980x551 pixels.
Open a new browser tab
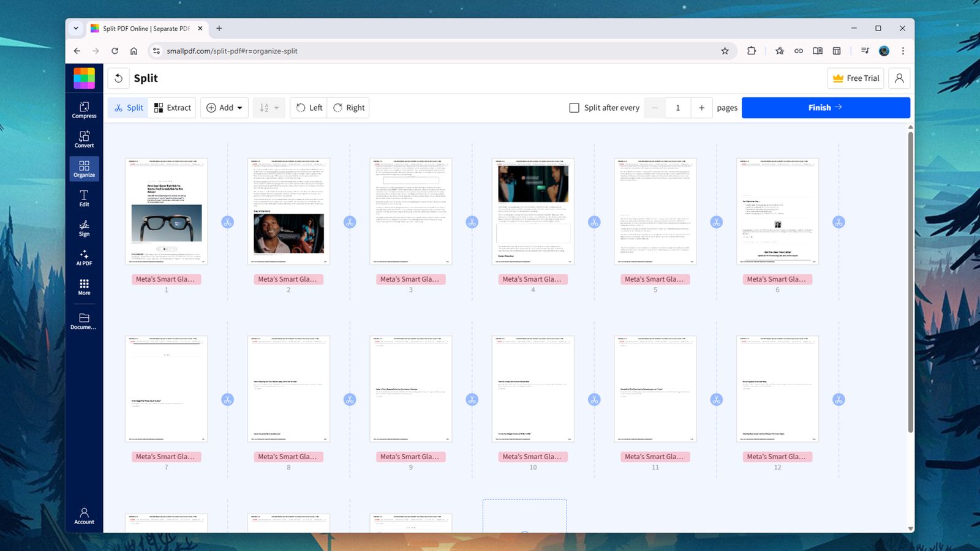click(219, 28)
